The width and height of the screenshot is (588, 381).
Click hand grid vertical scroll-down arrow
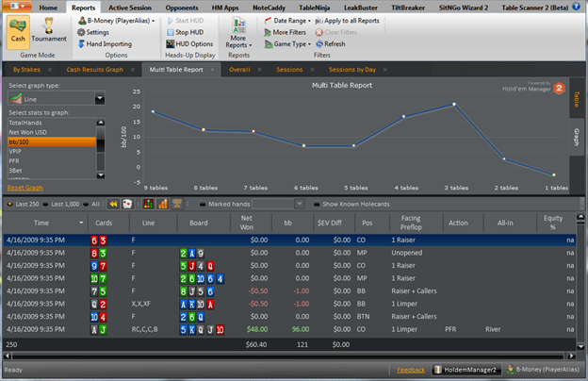580,347
